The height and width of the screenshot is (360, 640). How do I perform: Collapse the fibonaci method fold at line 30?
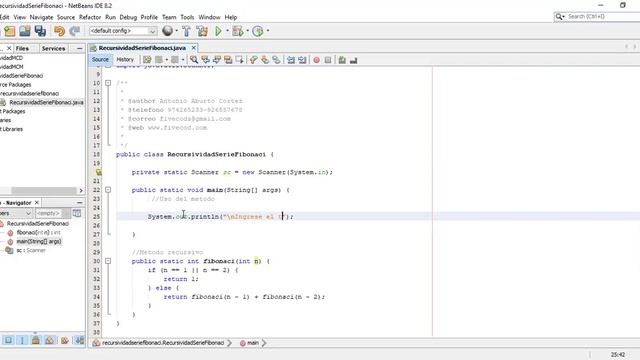tap(108, 261)
